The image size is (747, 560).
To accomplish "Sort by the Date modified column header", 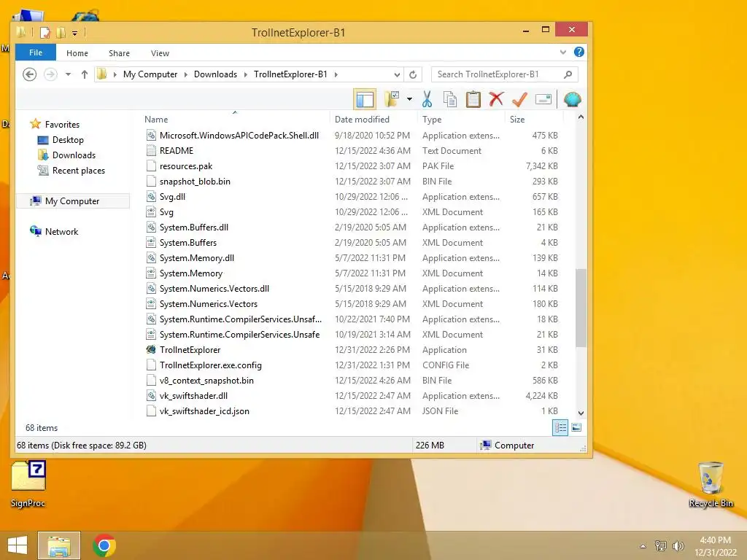I will tap(362, 120).
